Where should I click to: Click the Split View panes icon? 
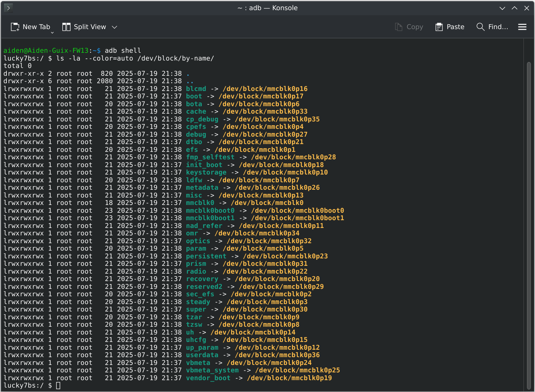66,27
